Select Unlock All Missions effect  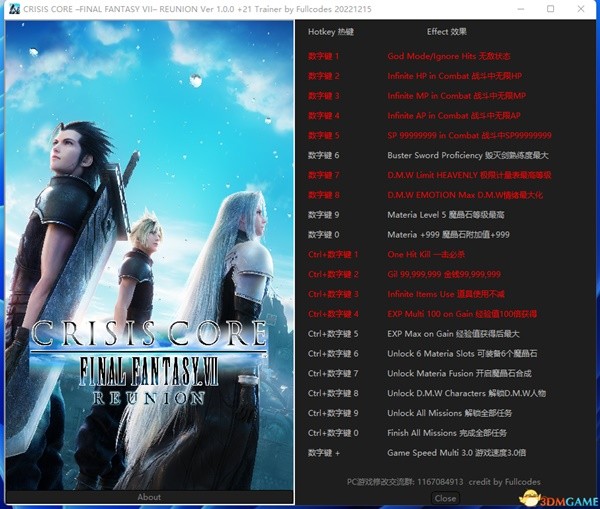pyautogui.click(x=449, y=413)
